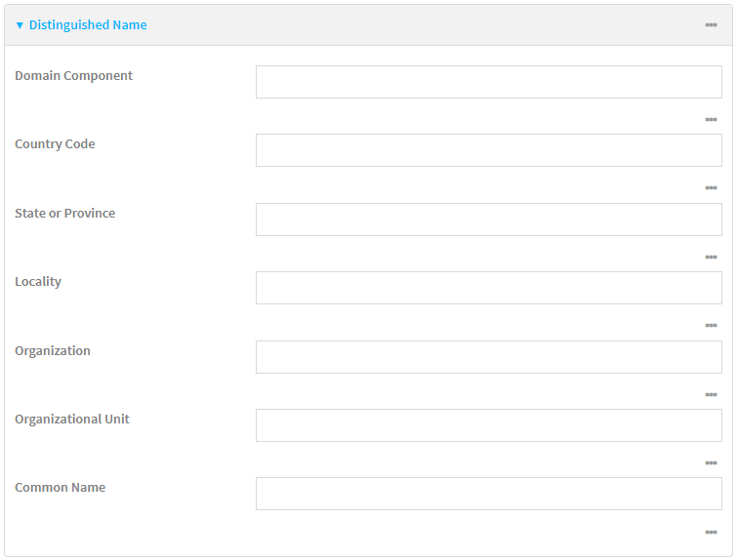Image resolution: width=737 pixels, height=560 pixels.
Task: Click the Domain Component label text
Action: 73,76
